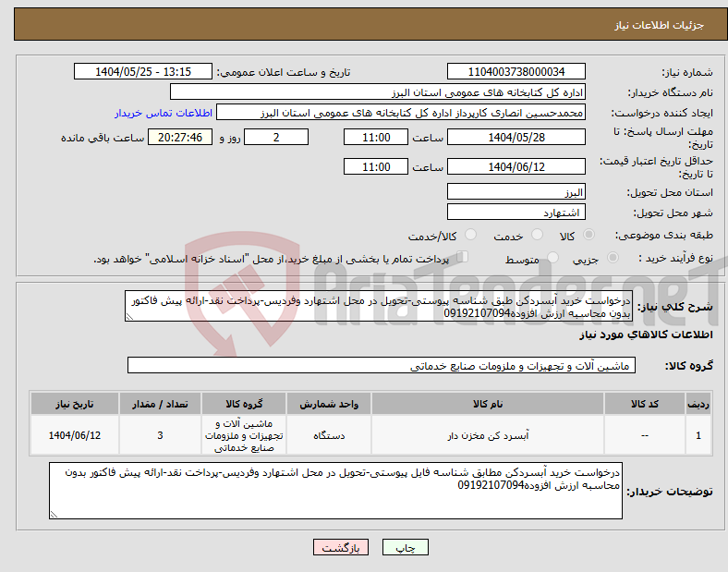The width and height of the screenshot is (728, 572).
Task: Click the item code cell showing --
Action: coord(645,435)
